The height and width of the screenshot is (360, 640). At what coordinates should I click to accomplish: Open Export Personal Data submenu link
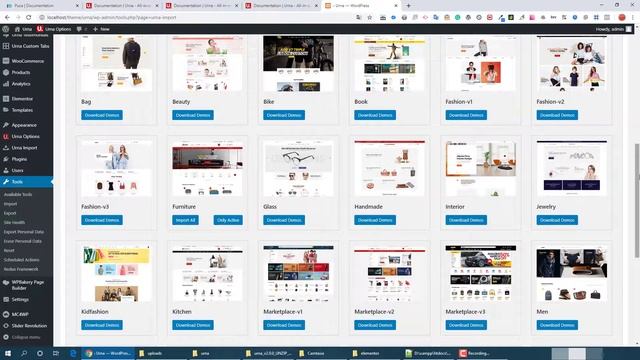[24, 232]
